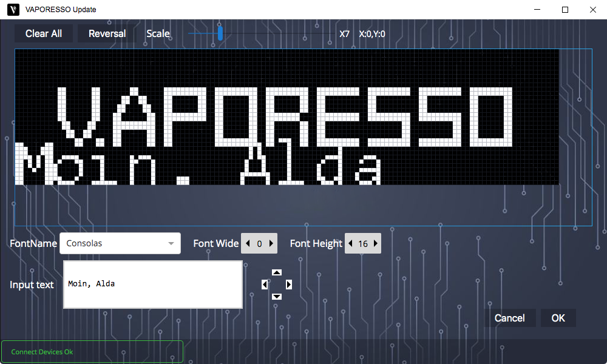The height and width of the screenshot is (364, 607).
Task: Focus the Input text field
Action: pos(153,285)
